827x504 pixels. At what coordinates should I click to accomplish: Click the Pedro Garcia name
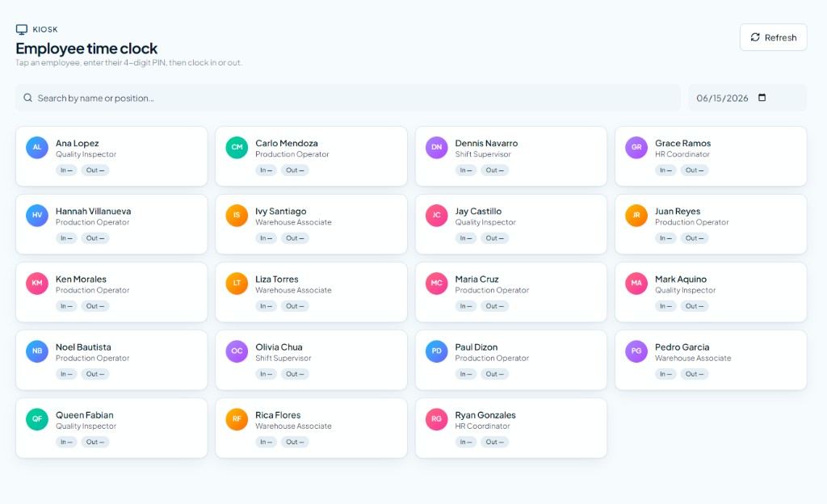pos(682,347)
